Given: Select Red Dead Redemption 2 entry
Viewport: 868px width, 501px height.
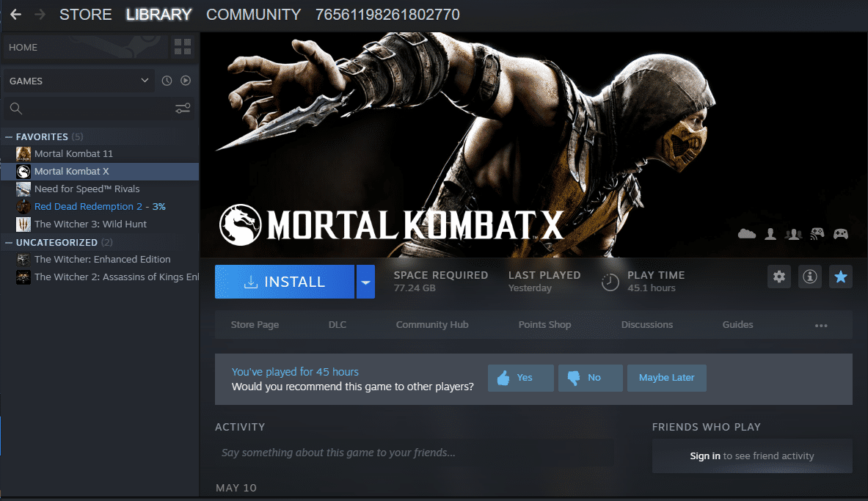Looking at the screenshot, I should (100, 207).
